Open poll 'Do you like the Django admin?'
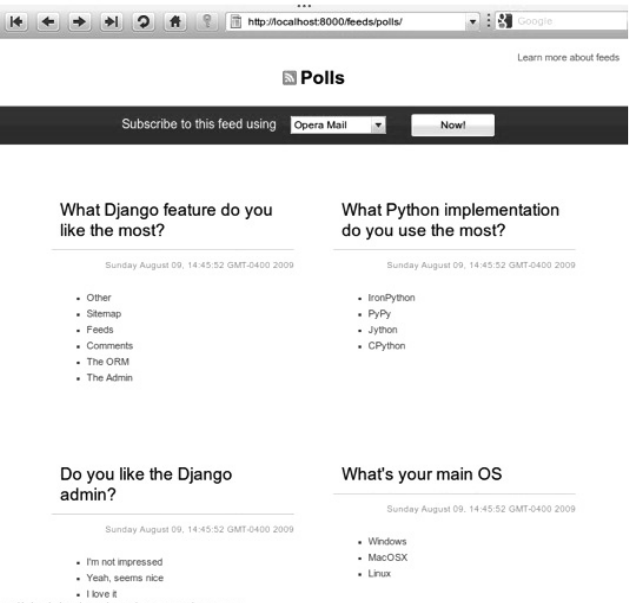This screenshot has height=603, width=629. [x=146, y=484]
